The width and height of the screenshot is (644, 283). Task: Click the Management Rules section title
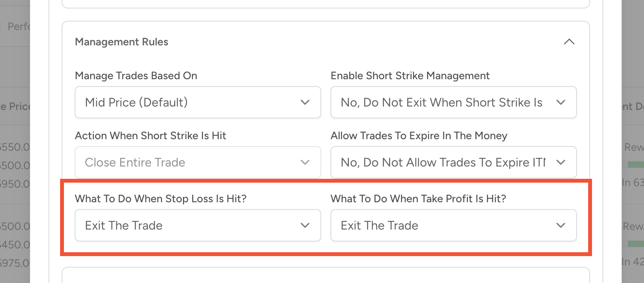coord(121,42)
